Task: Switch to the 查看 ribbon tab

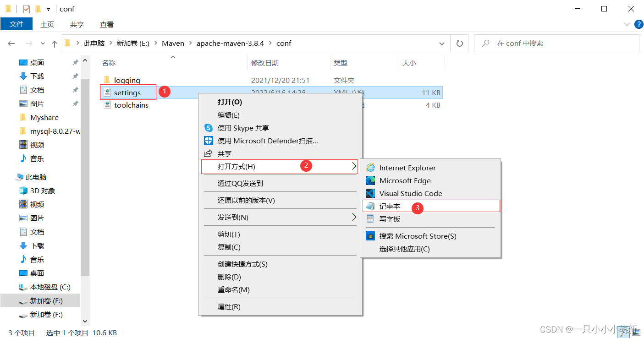Action: 106,24
